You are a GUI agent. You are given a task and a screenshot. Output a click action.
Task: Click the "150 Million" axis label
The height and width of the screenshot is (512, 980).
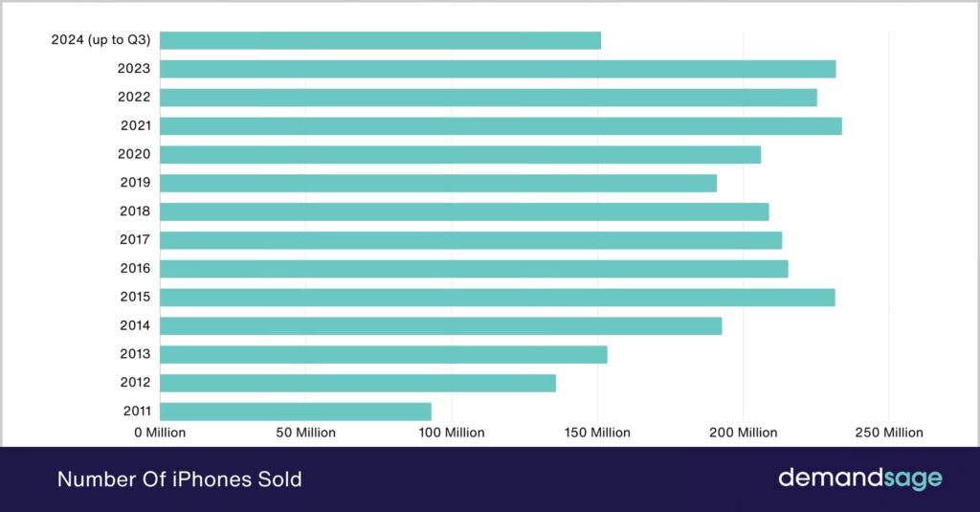pos(597,433)
